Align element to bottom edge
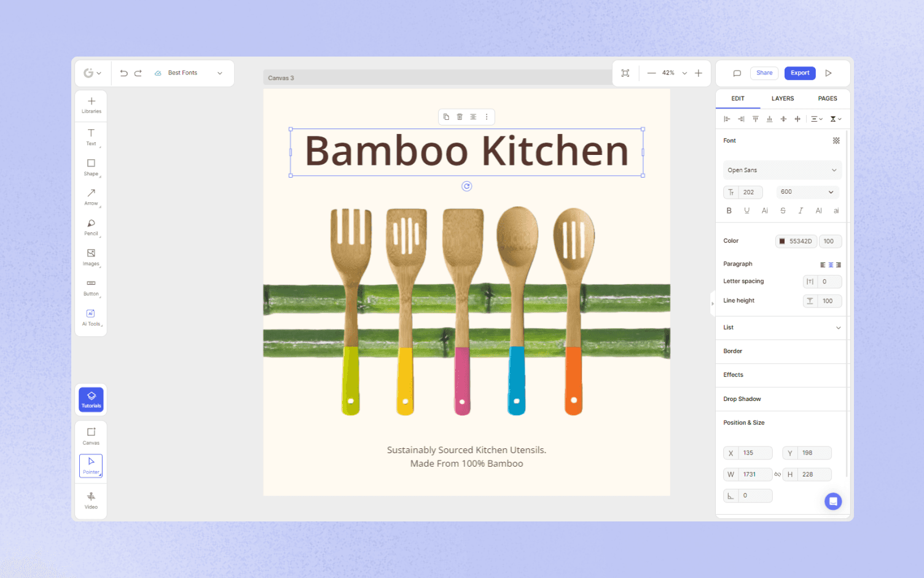This screenshot has height=578, width=924. pyautogui.click(x=769, y=119)
